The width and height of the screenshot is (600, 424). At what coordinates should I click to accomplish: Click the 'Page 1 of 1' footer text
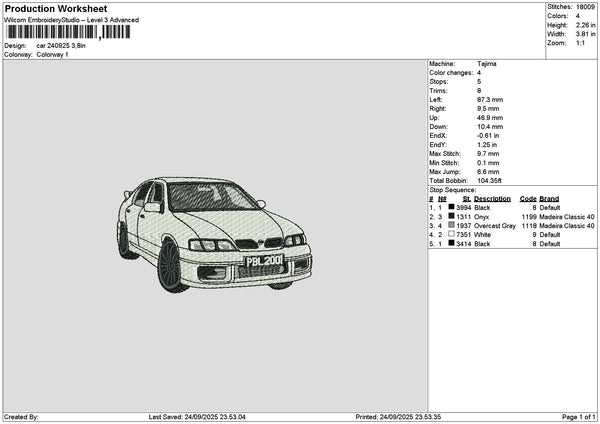point(579,417)
